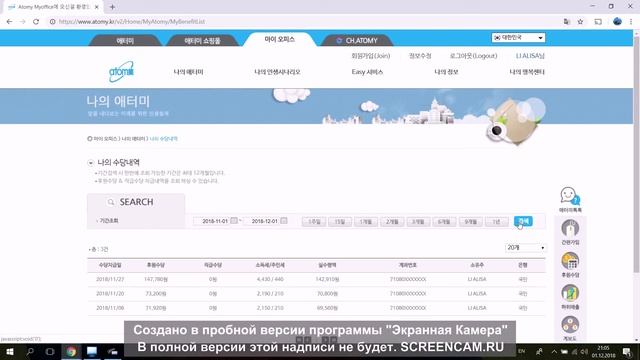
Task: Open Windows Task View
Action: pyautogui.click(x=50, y=351)
